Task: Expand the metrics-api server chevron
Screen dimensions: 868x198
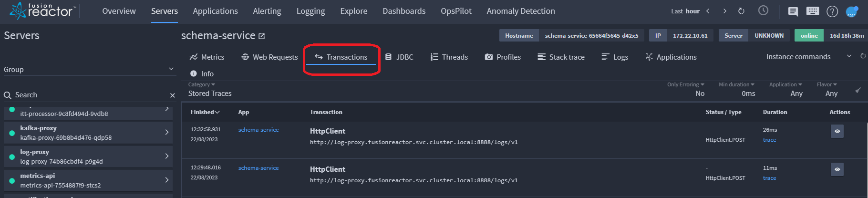Action: point(166,180)
